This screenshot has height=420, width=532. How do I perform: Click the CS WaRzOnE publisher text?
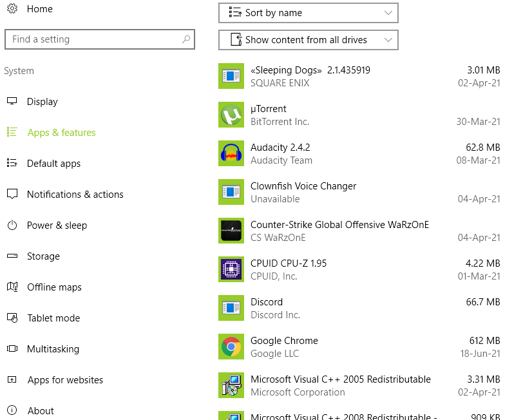click(278, 238)
